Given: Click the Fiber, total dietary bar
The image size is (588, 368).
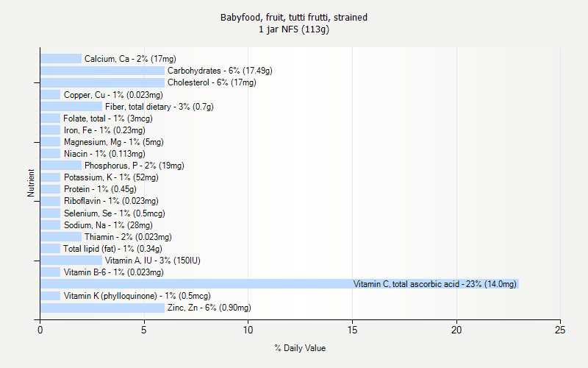Looking at the screenshot, I should (x=71, y=107).
